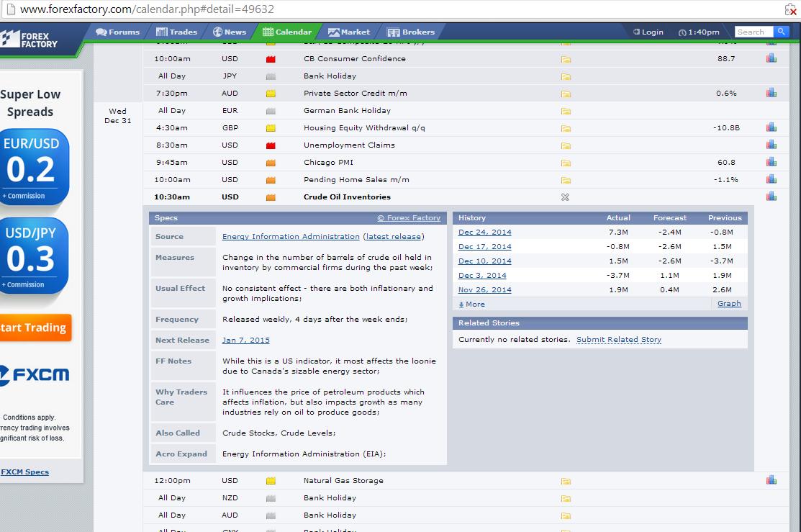Click graph icon for Housing Equity Withdrawal
Viewport: 801px width, 532px height.
(x=771, y=127)
